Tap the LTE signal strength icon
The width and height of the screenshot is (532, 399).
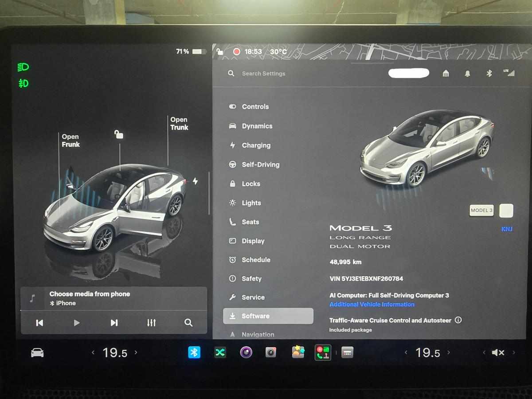point(509,73)
